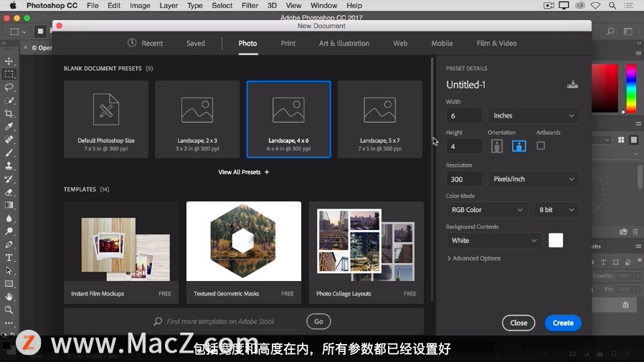Open the Background Contents White dropdown
This screenshot has height=362, width=644.
coord(494,241)
